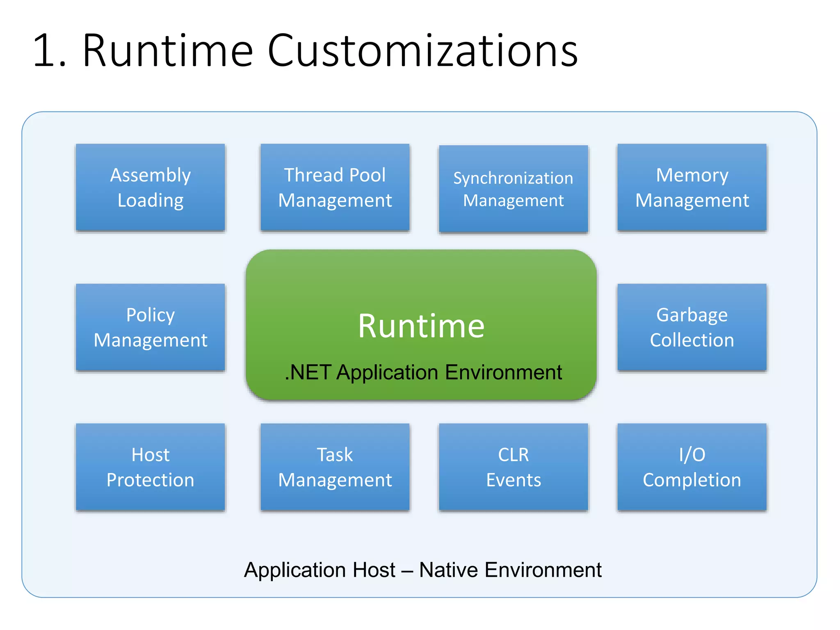This screenshot has width=840, height=630.
Task: Select the Thread Pool Management box
Action: point(335,187)
